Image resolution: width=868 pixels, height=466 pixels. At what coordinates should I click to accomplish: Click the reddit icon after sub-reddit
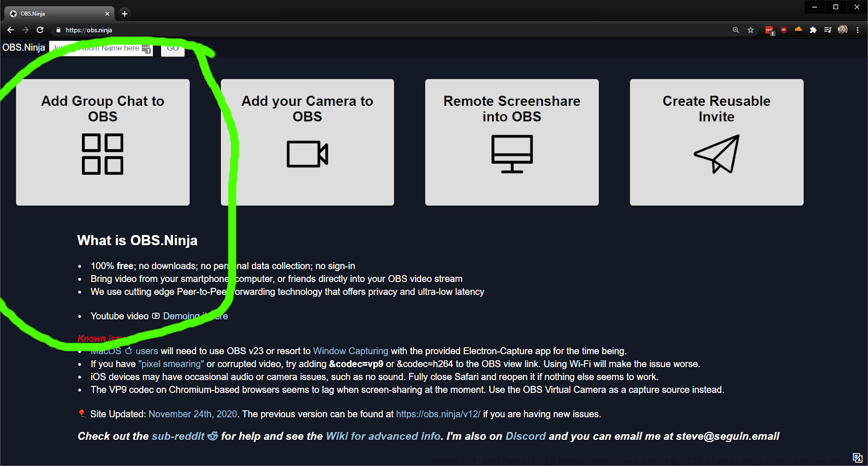213,436
